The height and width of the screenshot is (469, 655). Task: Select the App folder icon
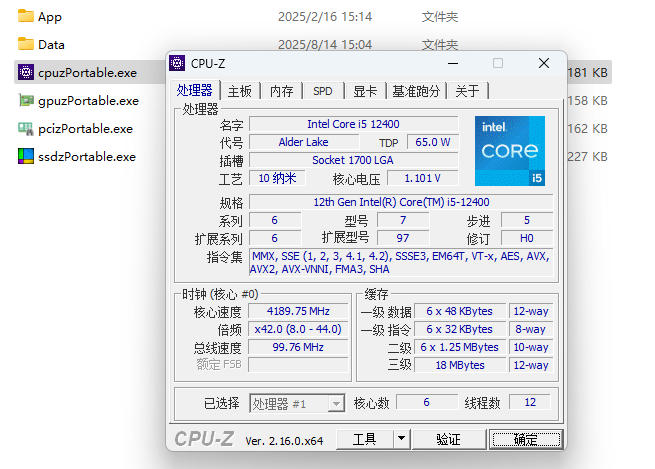click(26, 16)
